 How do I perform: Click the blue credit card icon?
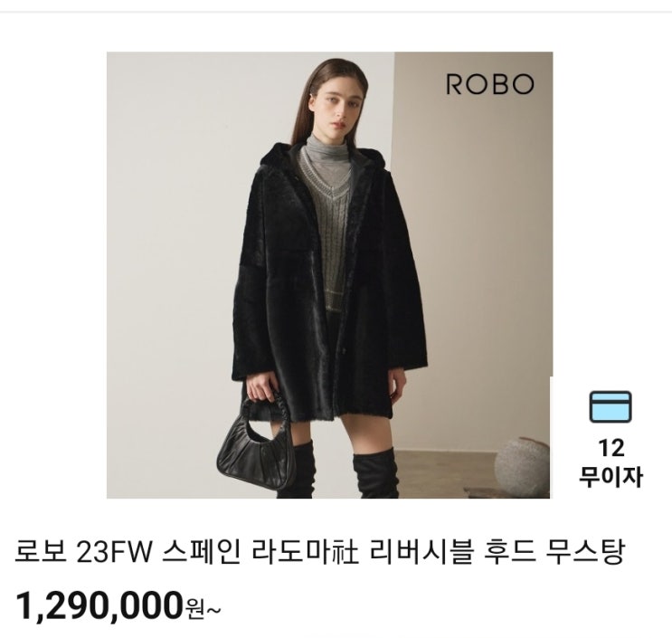tap(610, 406)
